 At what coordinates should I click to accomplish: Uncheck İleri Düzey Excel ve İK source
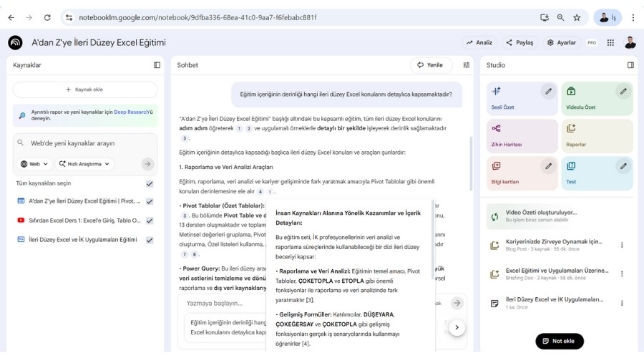click(150, 240)
